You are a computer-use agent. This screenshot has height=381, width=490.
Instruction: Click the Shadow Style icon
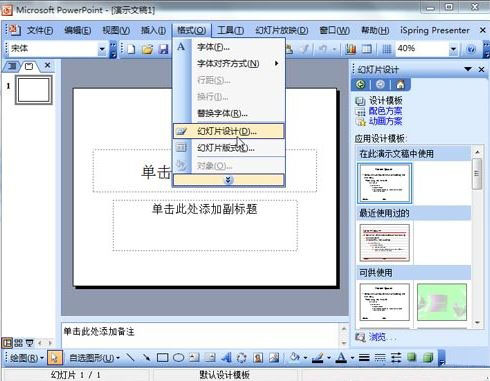click(x=412, y=358)
